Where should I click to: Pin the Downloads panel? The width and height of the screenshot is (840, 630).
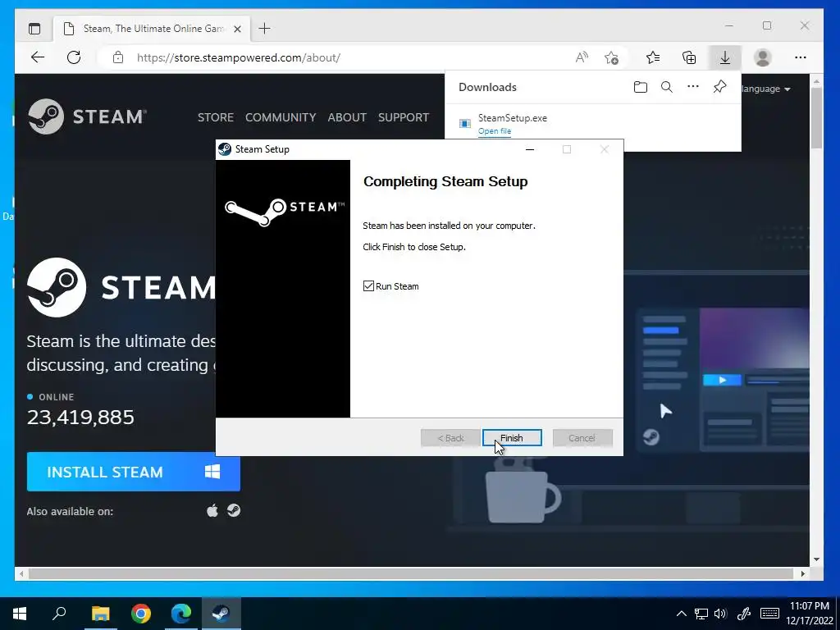pyautogui.click(x=720, y=87)
